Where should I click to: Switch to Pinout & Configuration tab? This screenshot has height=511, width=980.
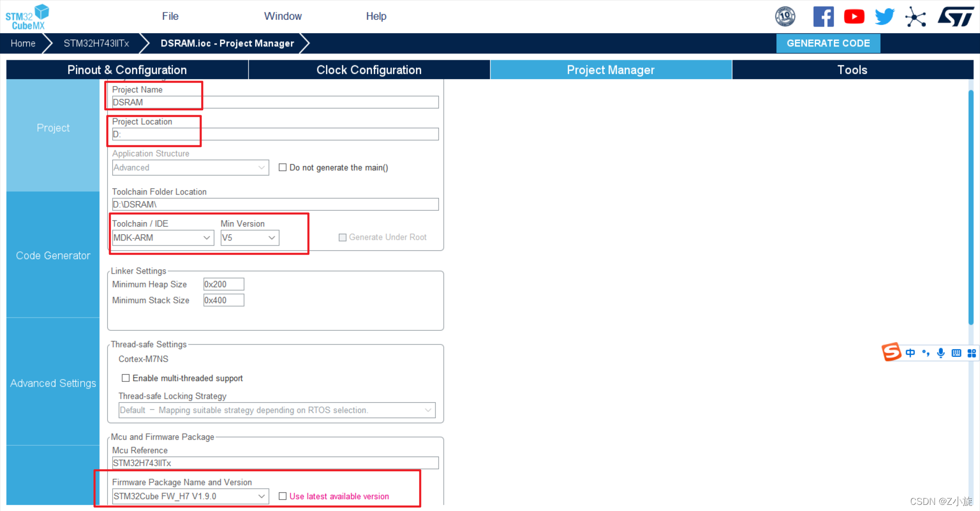click(127, 70)
